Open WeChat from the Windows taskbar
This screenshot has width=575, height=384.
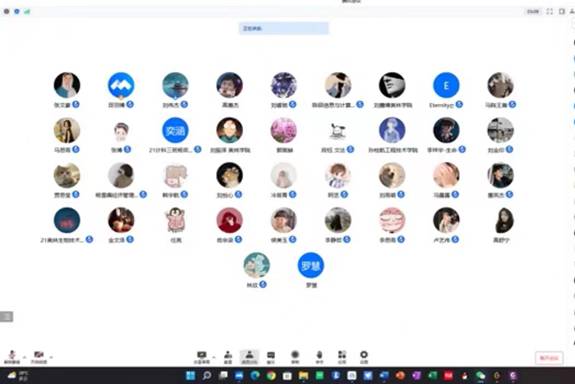point(480,376)
